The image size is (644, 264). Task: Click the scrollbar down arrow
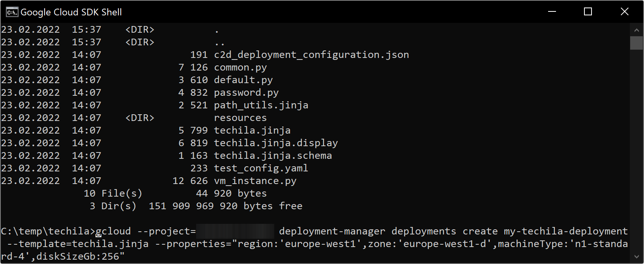click(x=637, y=257)
